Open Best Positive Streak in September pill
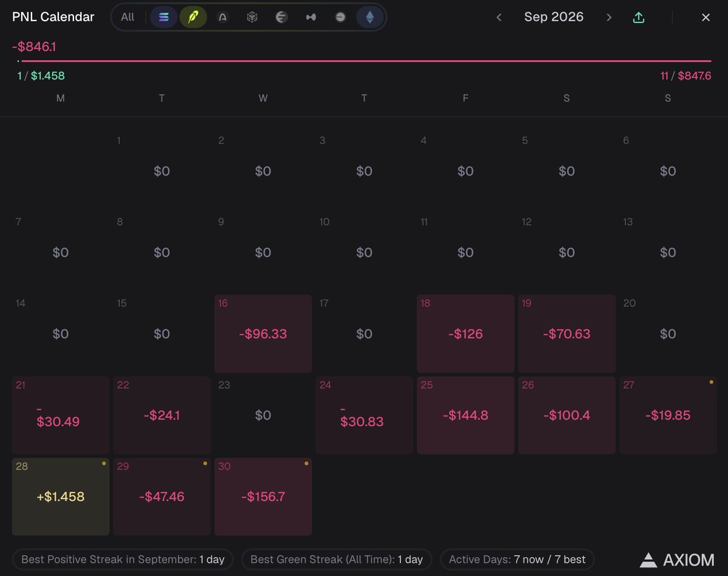The width and height of the screenshot is (728, 576). tap(123, 559)
